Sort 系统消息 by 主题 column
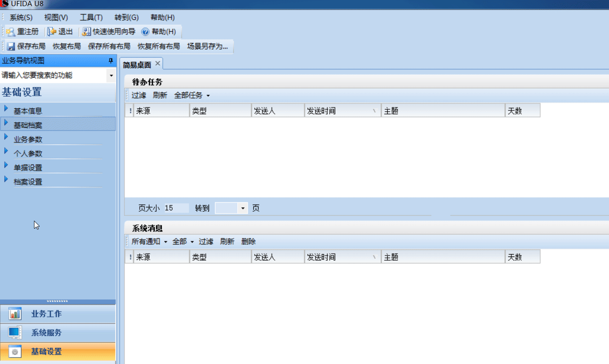 click(x=443, y=257)
